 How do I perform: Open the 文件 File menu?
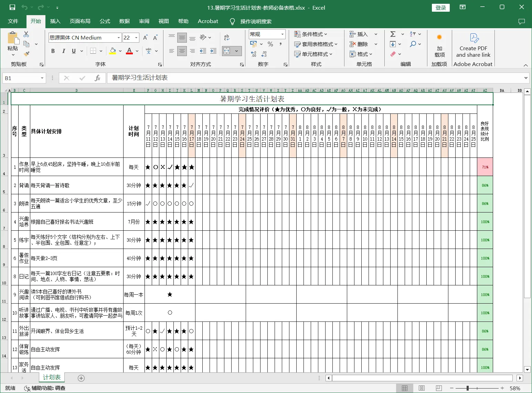tap(13, 21)
